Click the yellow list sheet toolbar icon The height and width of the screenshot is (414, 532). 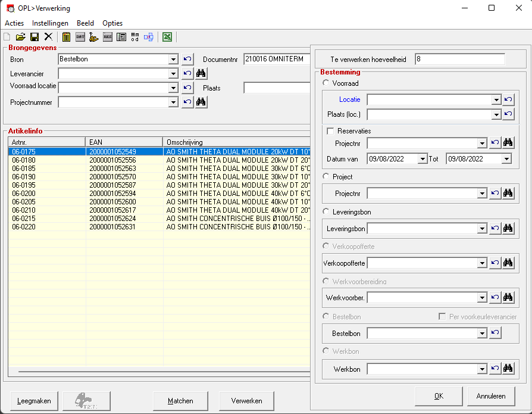(x=66, y=37)
